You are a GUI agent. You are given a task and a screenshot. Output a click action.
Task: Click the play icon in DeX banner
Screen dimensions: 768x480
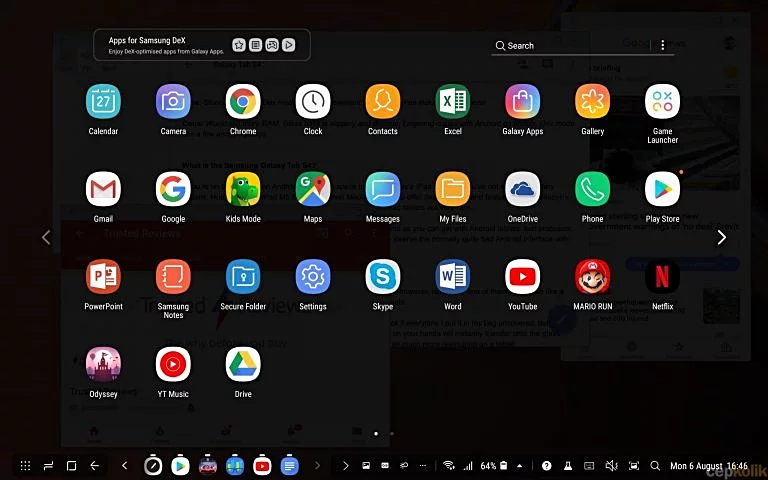pyautogui.click(x=288, y=45)
